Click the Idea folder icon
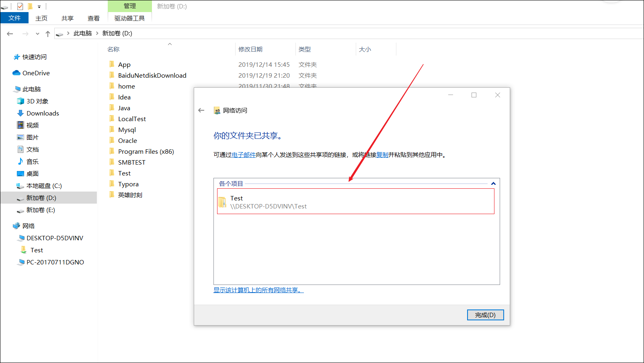 pyautogui.click(x=112, y=97)
